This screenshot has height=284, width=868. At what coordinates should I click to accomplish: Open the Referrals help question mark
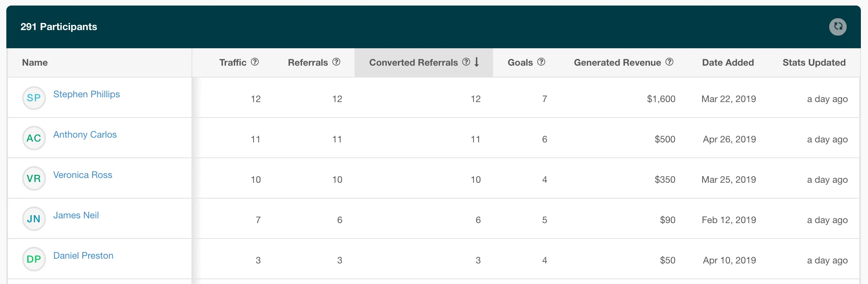point(336,62)
